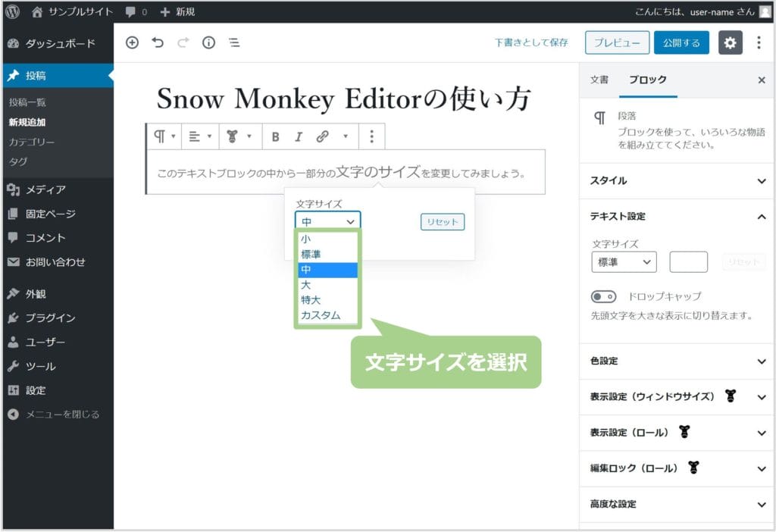
Task: Open ユーザー in the sidebar
Action: point(58,342)
